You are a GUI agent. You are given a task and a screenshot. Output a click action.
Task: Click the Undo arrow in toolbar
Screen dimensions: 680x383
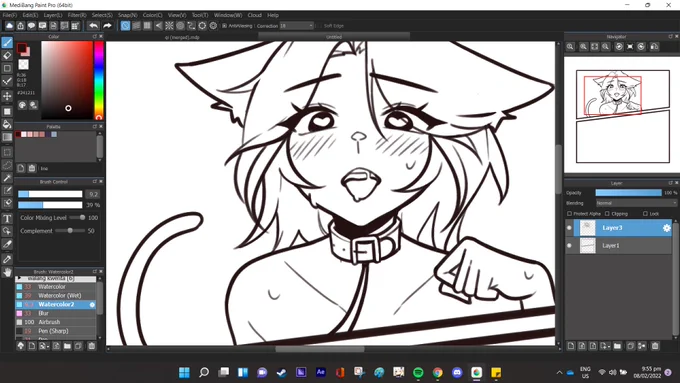pyautogui.click(x=93, y=26)
